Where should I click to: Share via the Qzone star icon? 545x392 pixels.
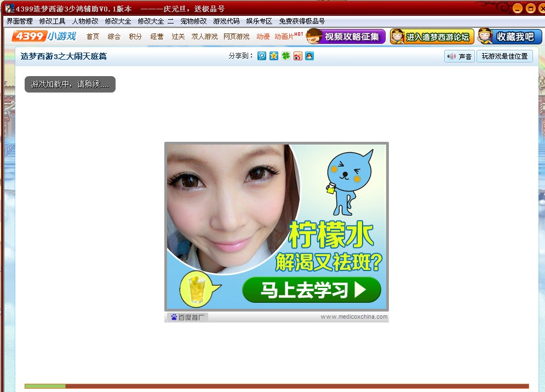point(274,56)
